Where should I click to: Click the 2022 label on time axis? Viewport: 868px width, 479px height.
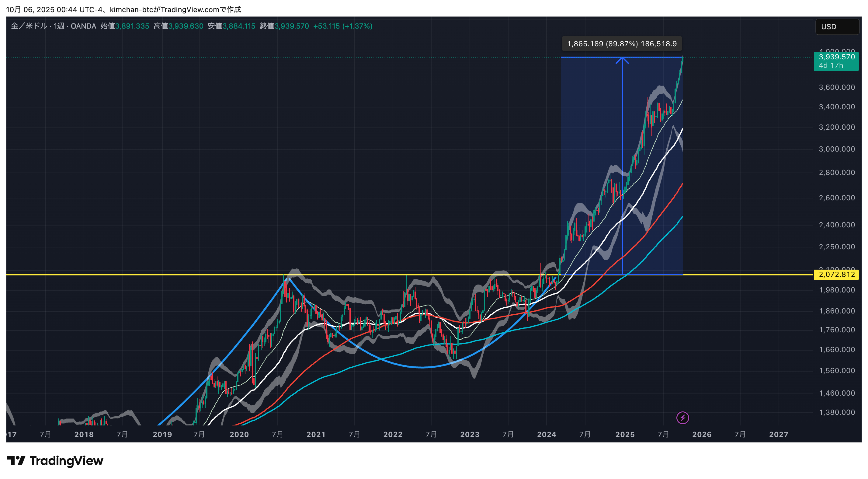[x=393, y=434]
